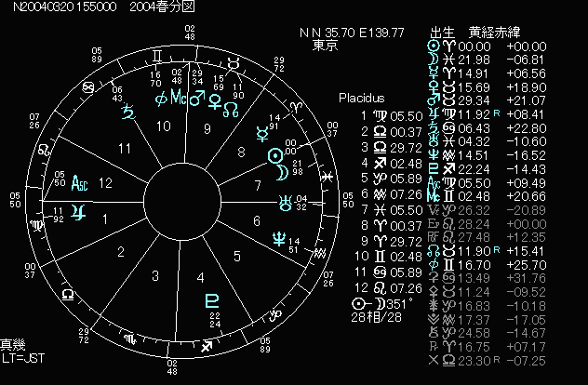Select the Uranus glyph in the wheel
The image size is (588, 385).
[x=296, y=196]
